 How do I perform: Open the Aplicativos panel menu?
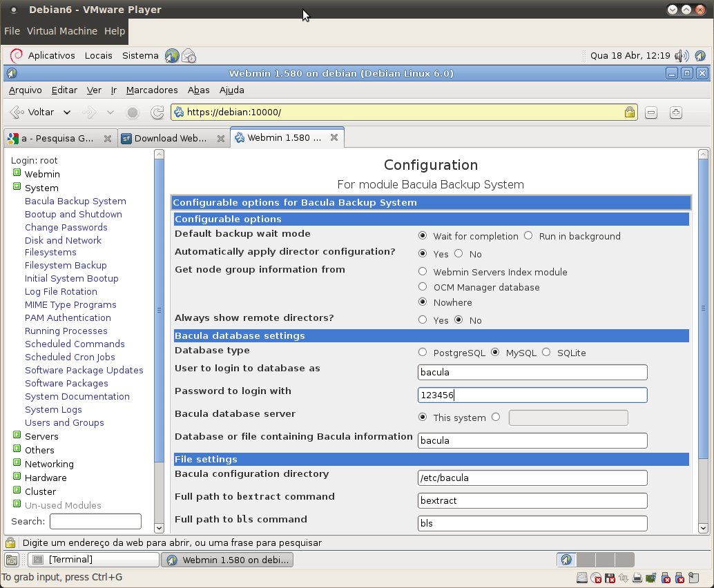pos(52,55)
